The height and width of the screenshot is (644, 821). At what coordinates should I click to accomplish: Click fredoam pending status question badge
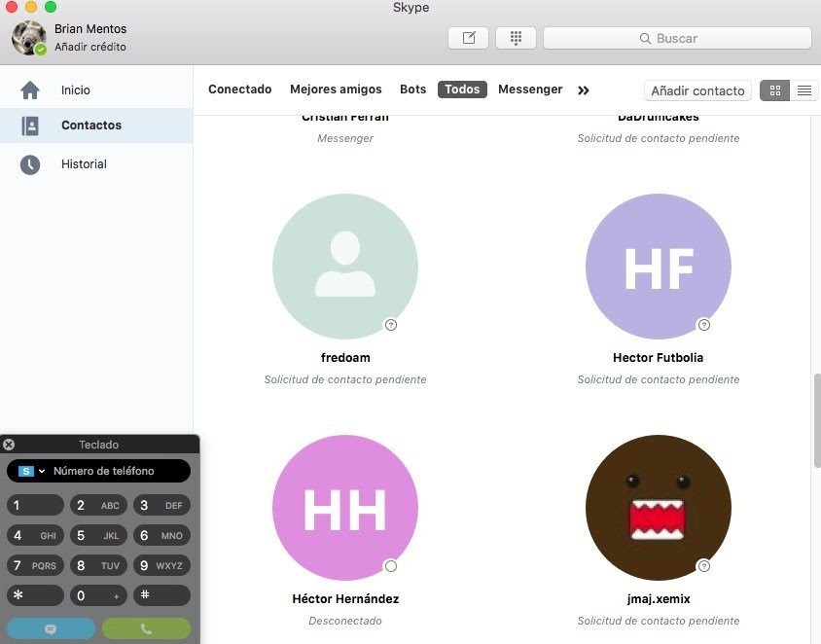tap(391, 325)
